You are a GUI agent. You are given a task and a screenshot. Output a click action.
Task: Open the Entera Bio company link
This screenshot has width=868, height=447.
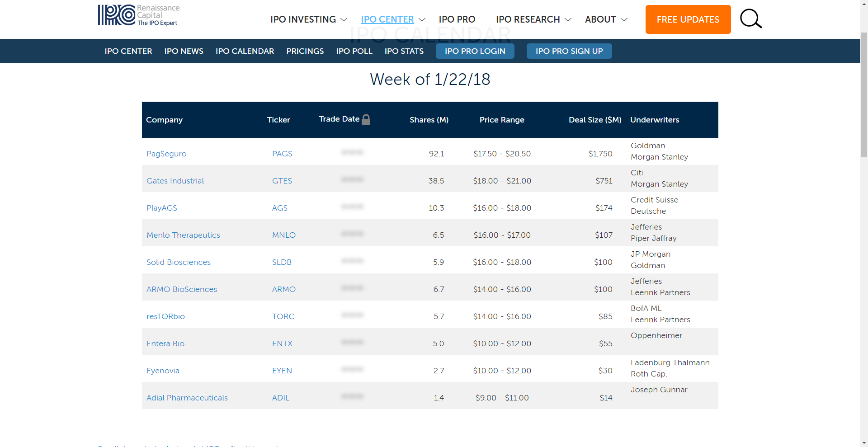pyautogui.click(x=165, y=343)
